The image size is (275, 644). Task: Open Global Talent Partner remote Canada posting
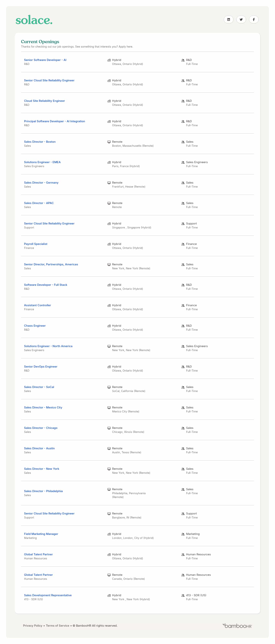[x=38, y=575]
